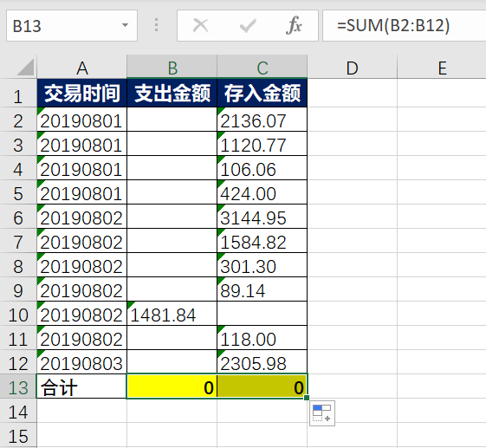The height and width of the screenshot is (448, 486).
Task: Click the 支出金额 header cell
Action: [x=172, y=93]
